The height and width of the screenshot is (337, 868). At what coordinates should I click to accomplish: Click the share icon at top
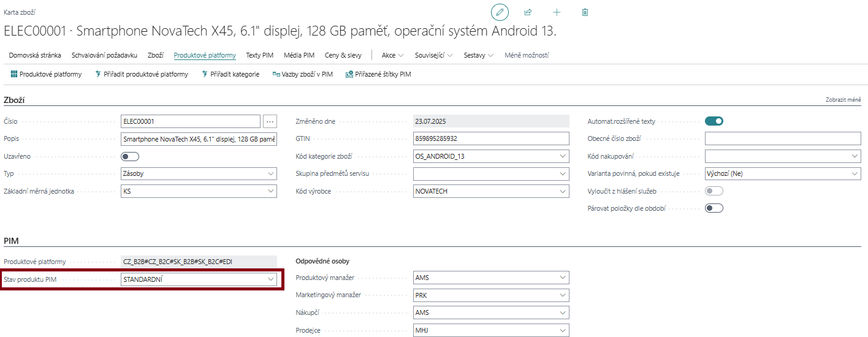tap(528, 12)
